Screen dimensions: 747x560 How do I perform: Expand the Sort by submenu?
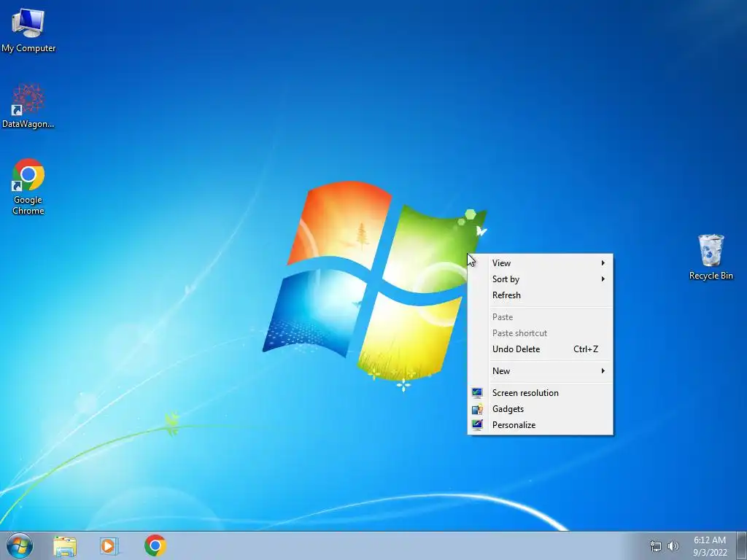[541, 279]
